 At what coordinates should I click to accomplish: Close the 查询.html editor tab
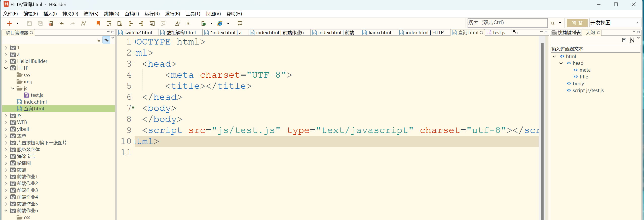[481, 32]
